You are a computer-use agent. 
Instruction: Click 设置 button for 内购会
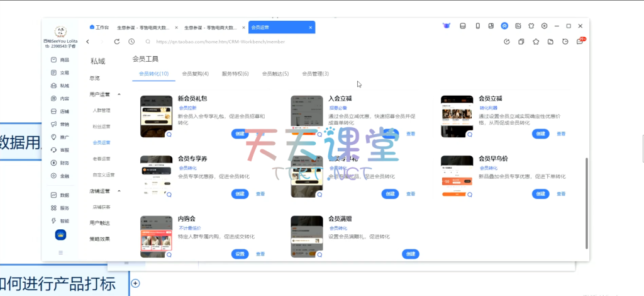point(240,254)
